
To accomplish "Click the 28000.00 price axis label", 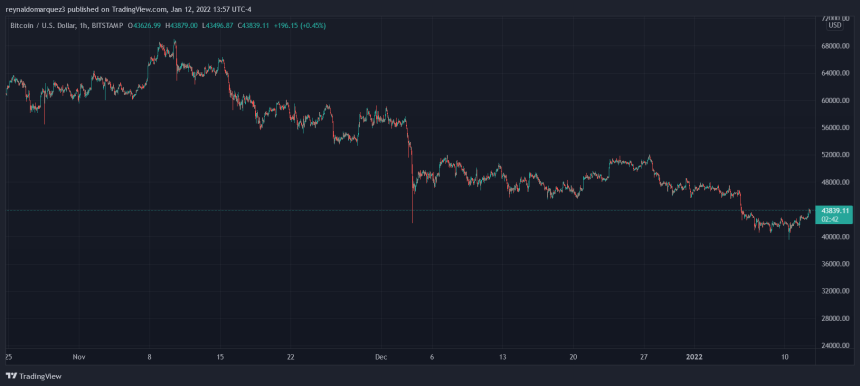I will 835,319.
